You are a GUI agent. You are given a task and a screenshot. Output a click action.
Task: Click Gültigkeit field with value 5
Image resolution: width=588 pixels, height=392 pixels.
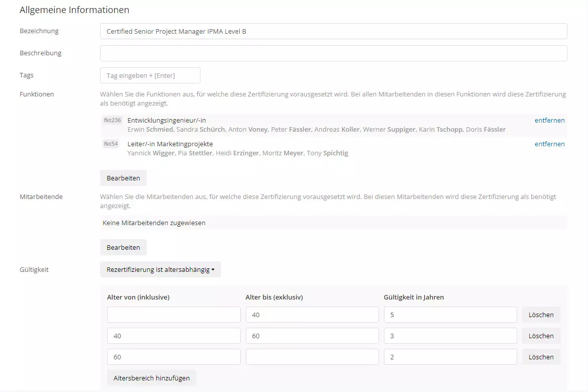[450, 315]
